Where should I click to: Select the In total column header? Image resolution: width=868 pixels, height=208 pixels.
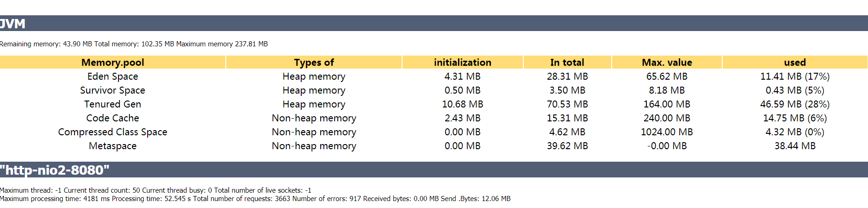click(567, 63)
